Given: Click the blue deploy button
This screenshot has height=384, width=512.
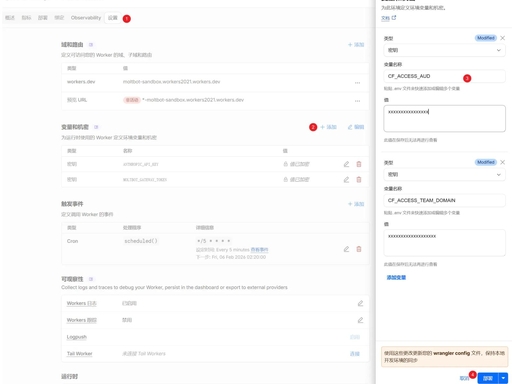Looking at the screenshot, I should 488,378.
